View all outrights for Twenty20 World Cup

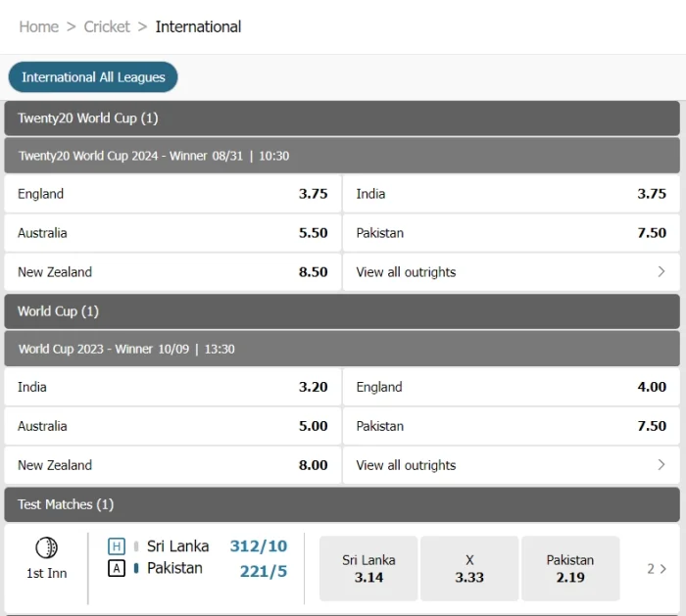click(x=512, y=272)
